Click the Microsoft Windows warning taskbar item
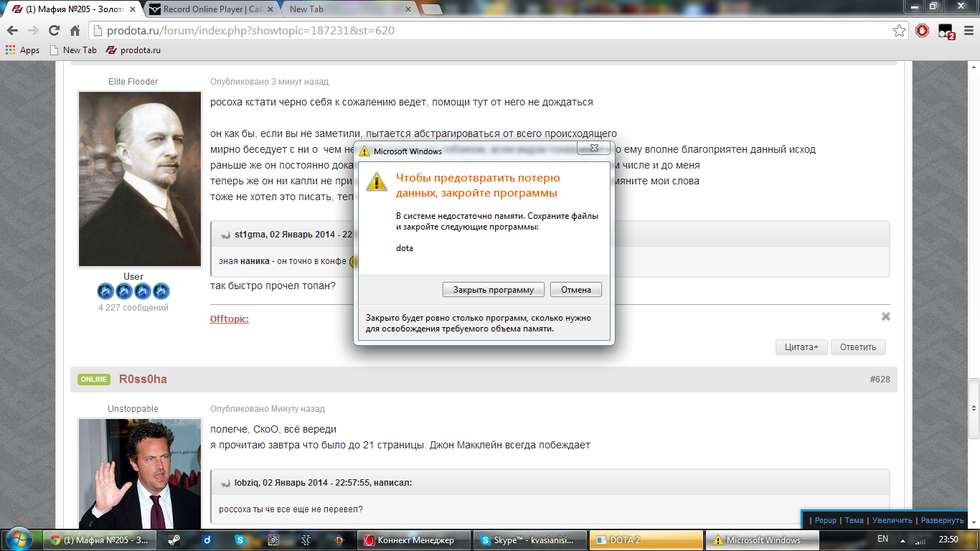This screenshot has height=551, width=980. point(761,540)
